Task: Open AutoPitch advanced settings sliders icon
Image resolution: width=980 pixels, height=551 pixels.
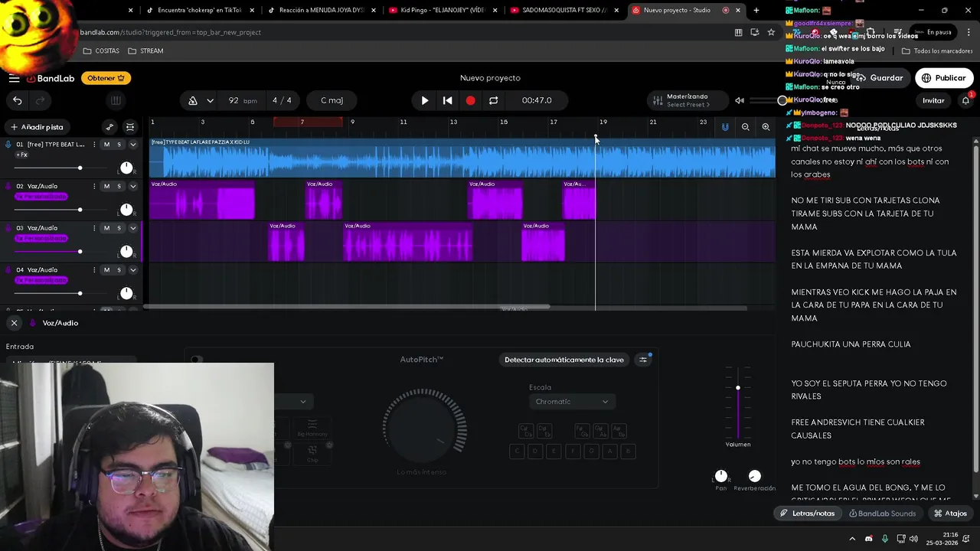Action: (x=643, y=360)
